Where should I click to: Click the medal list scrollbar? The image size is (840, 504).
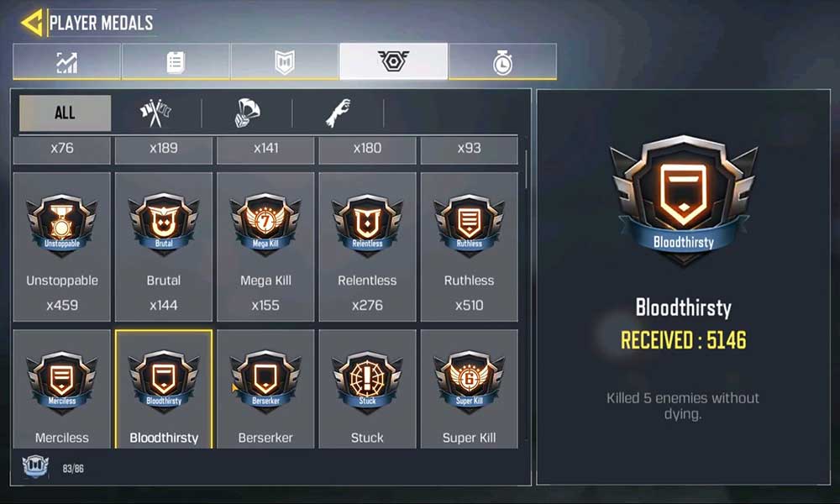(526, 169)
